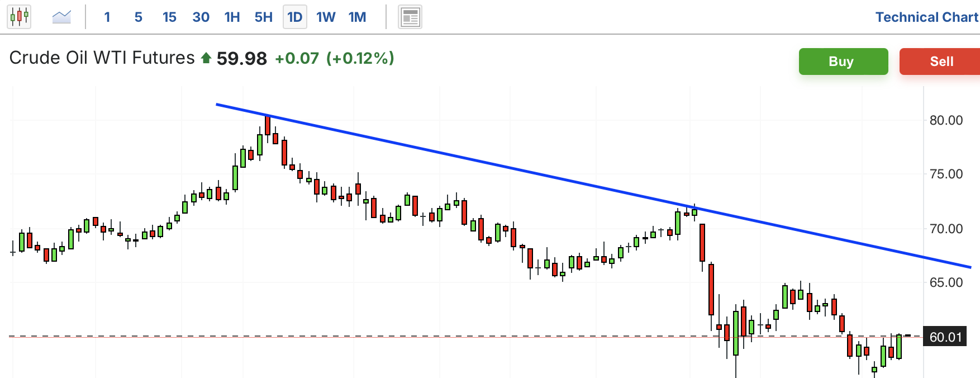Select the 5H timeframe

tap(264, 17)
